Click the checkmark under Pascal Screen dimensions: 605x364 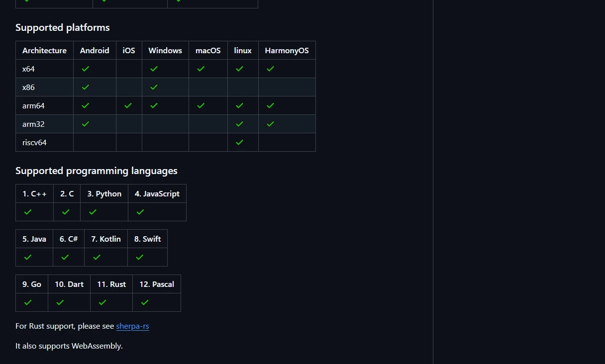[144, 303]
